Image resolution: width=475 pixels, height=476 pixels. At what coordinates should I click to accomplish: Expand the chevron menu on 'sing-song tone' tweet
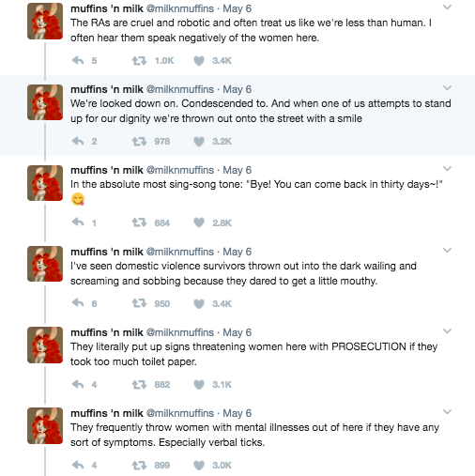[447, 169]
